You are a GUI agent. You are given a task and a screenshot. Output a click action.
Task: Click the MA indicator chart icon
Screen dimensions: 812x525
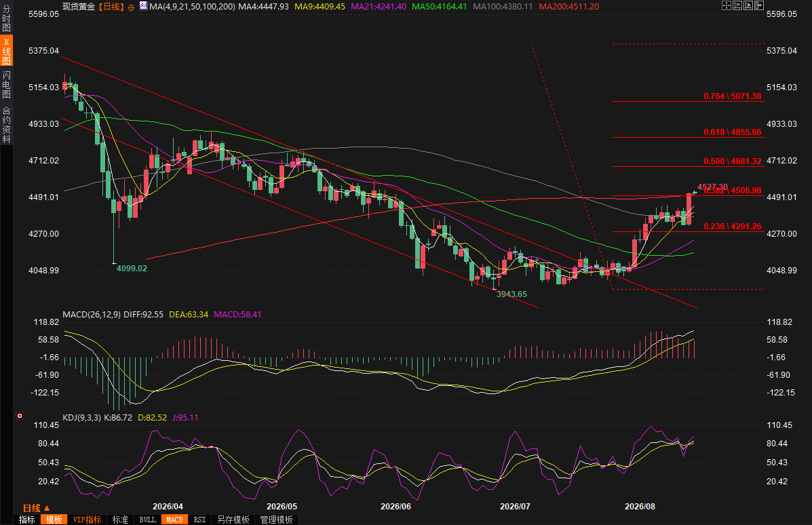(x=143, y=6)
